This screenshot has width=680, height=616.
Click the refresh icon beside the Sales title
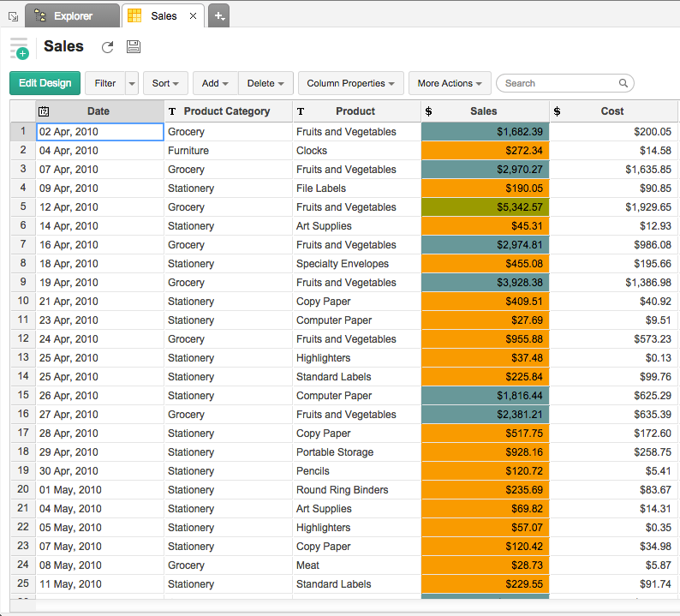tap(107, 48)
